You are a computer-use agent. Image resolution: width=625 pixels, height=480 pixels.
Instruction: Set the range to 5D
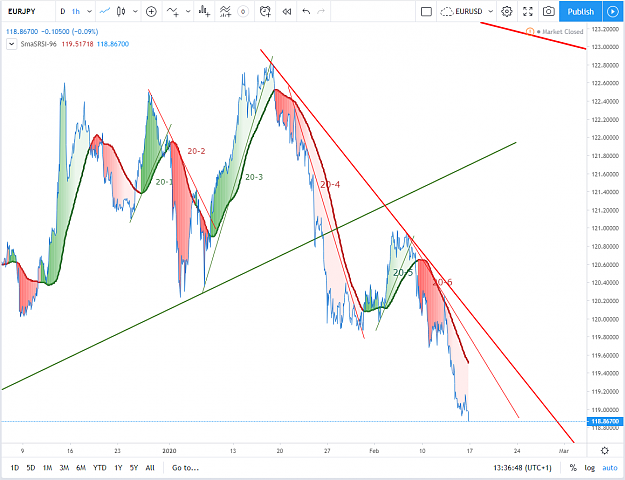tap(31, 468)
